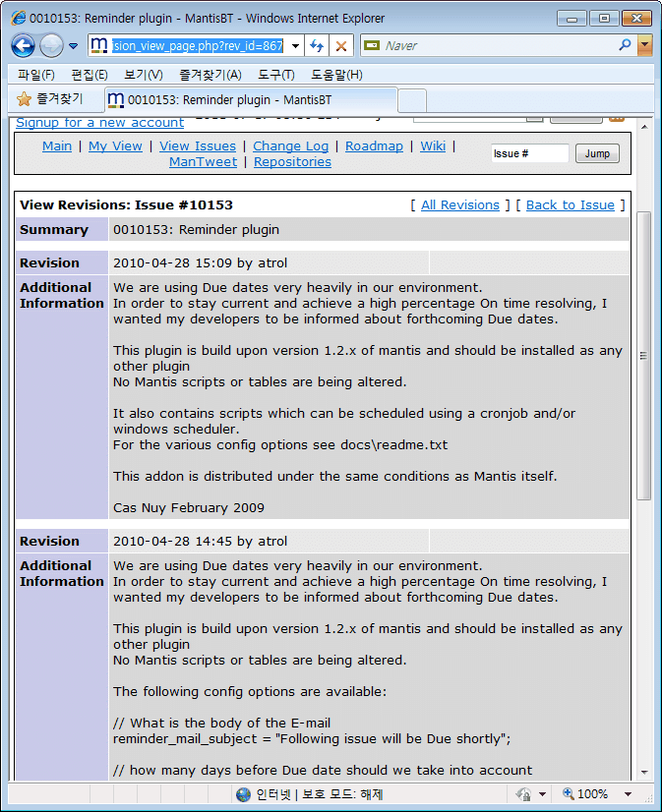
Task: Open a new blank tab
Action: tap(412, 100)
